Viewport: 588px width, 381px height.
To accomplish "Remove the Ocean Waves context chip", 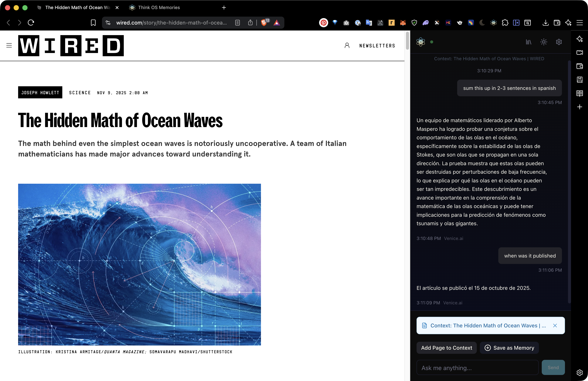I will 555,326.
